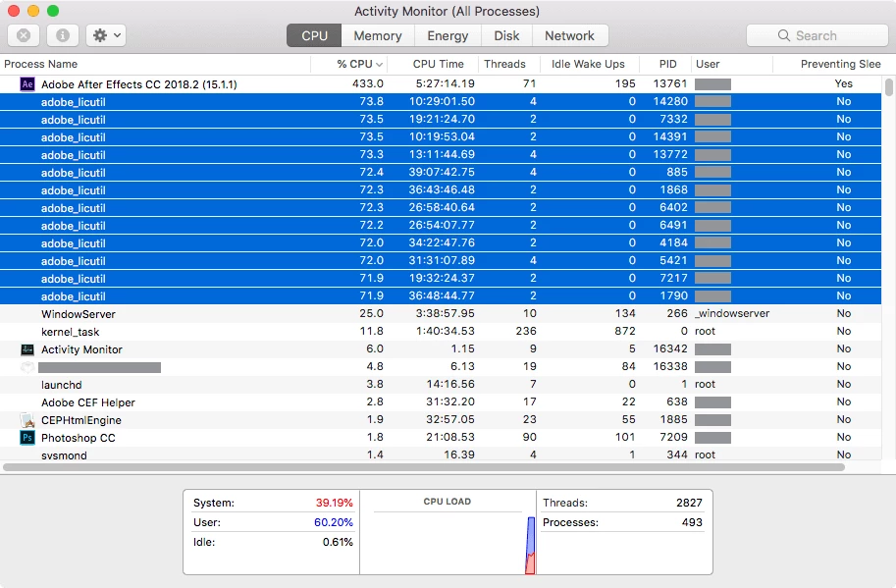Click the _windowserver user cell
Viewport: 896px width, 588px height.
(732, 314)
